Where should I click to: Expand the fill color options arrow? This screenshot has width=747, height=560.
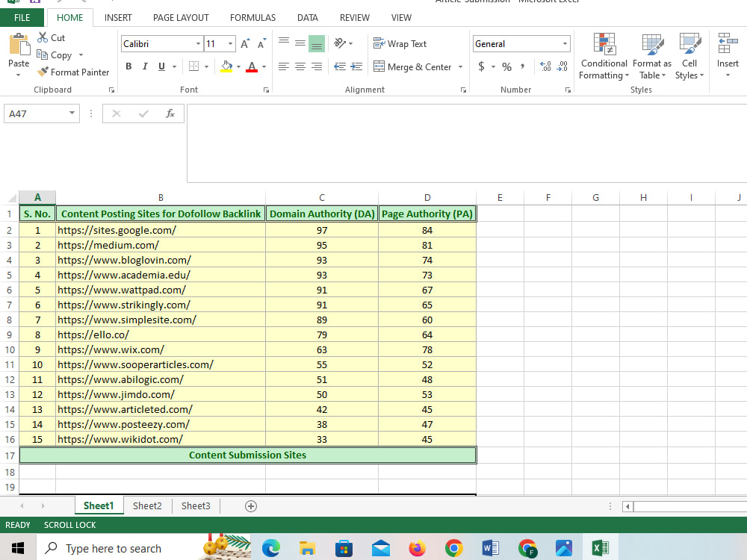click(x=239, y=66)
